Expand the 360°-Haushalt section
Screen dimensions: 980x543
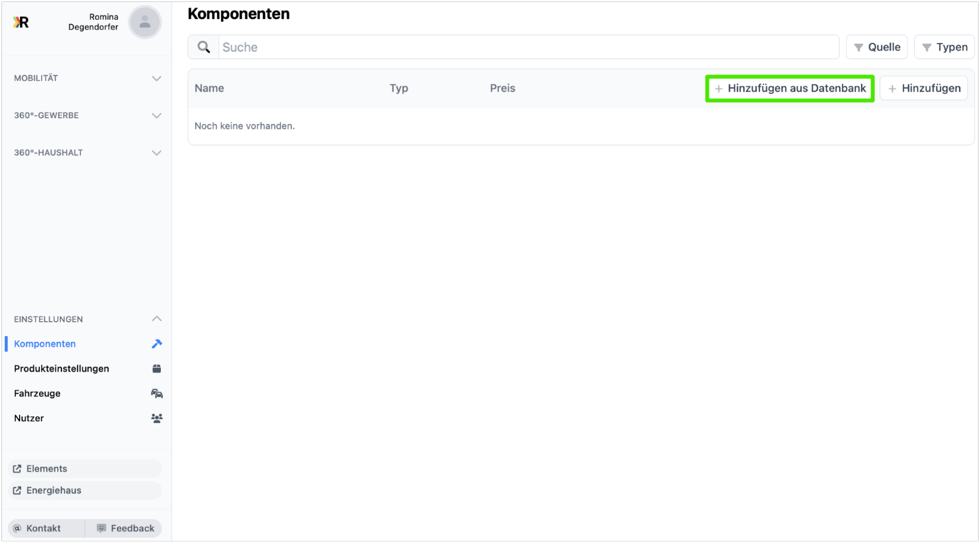pos(156,153)
